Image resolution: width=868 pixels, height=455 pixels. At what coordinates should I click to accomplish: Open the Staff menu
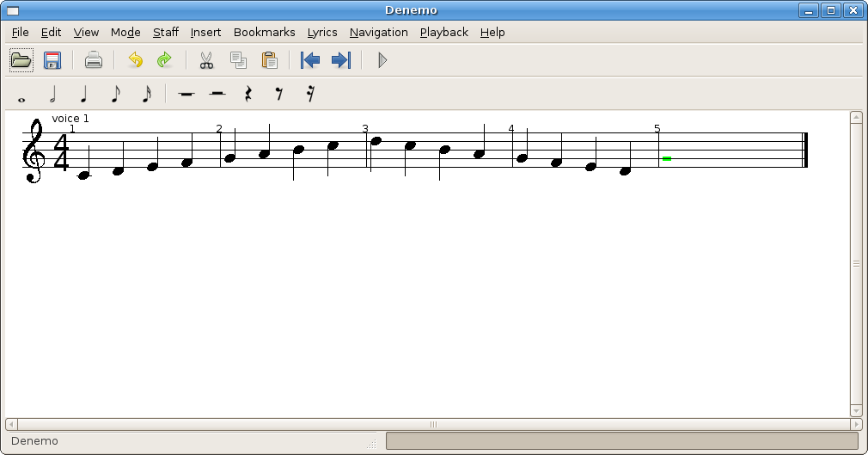[x=166, y=33]
